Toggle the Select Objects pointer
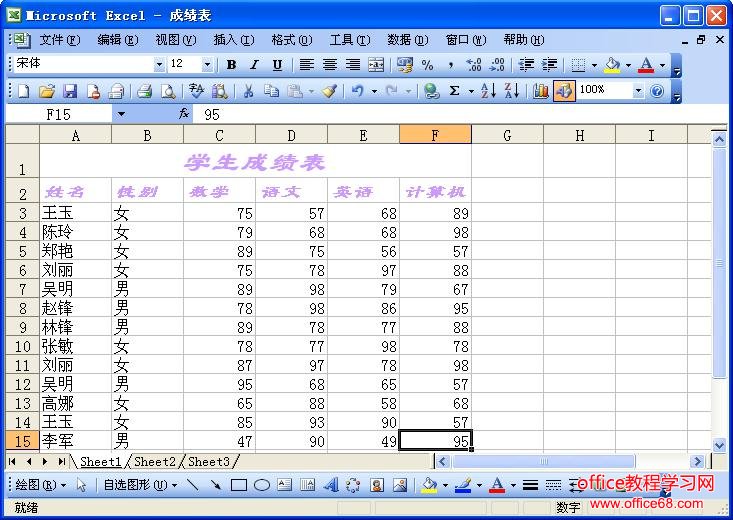The height and width of the screenshot is (520, 733). click(81, 485)
